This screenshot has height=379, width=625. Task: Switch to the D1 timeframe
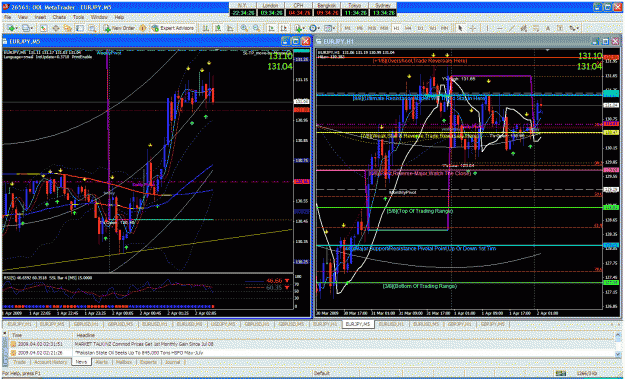point(421,28)
